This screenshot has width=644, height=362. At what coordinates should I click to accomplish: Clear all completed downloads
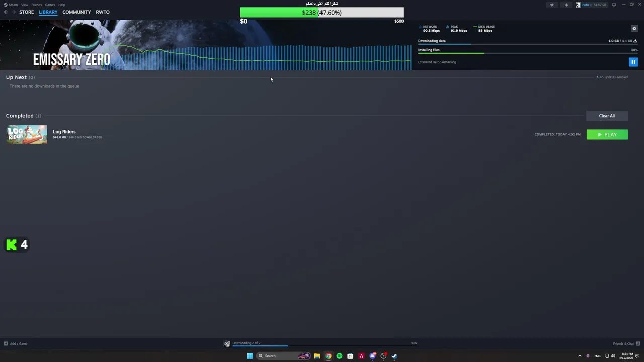click(607, 116)
